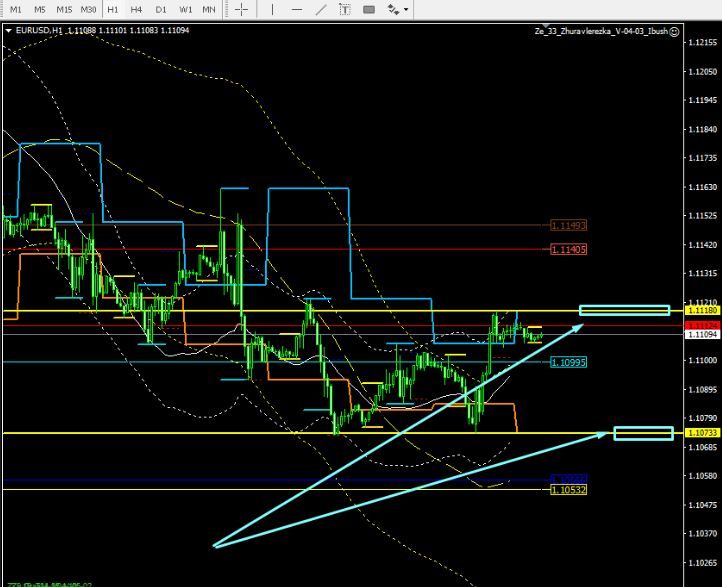The image size is (722, 587).
Task: Select the horizontal line drawing tool
Action: tap(296, 9)
